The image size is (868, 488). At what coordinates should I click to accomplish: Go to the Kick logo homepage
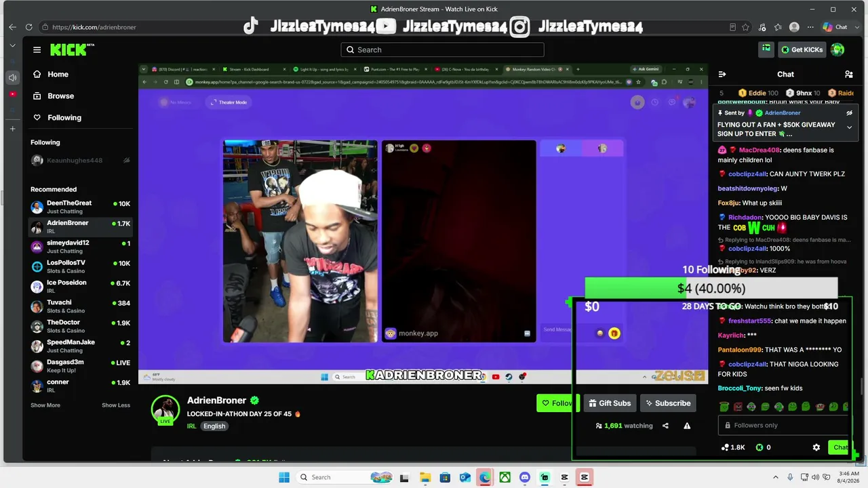coord(71,49)
